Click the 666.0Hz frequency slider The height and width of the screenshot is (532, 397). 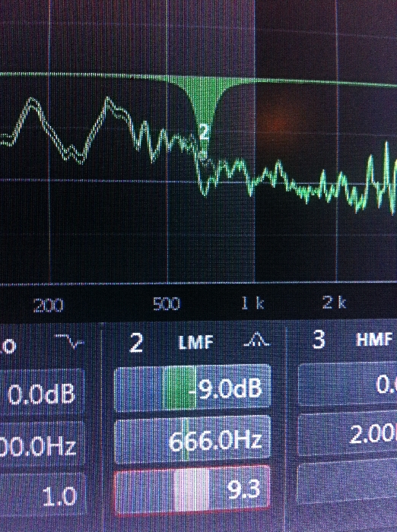193,439
